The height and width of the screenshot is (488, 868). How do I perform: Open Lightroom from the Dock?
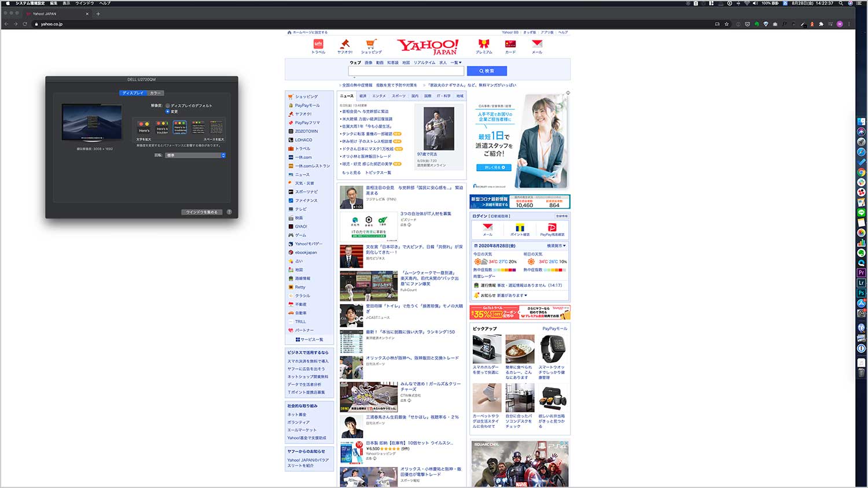862,283
